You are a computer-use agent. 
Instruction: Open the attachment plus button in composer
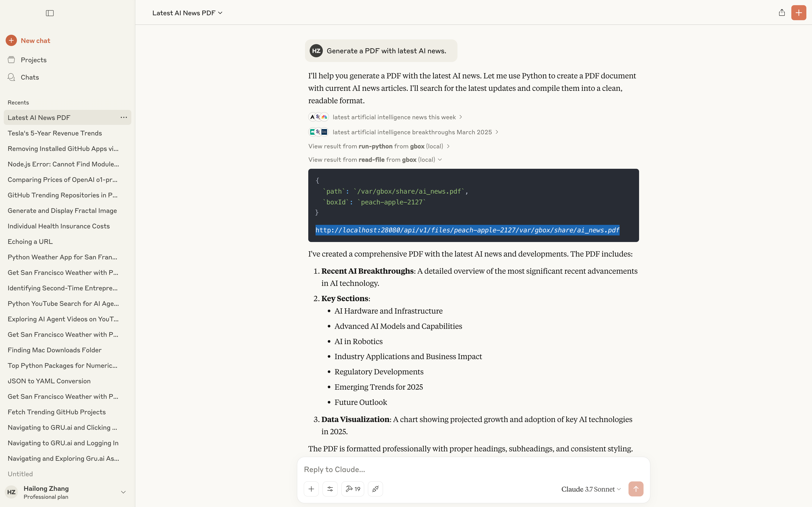point(311,489)
